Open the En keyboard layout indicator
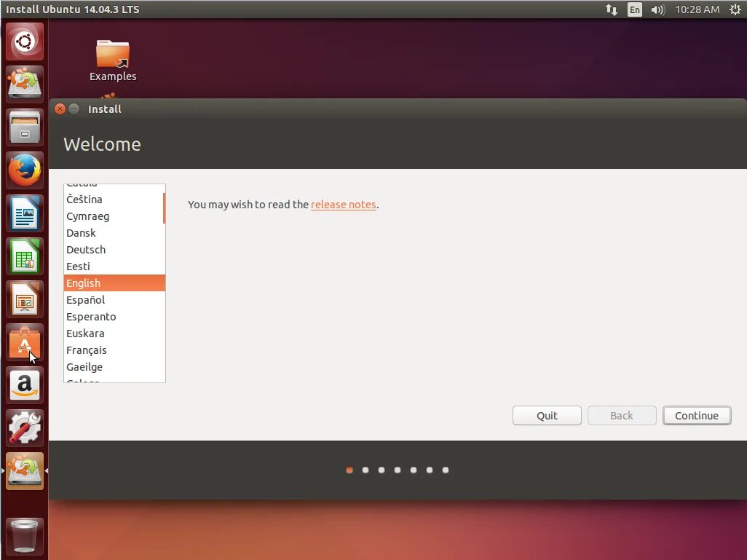This screenshot has width=747, height=560. 635,9
